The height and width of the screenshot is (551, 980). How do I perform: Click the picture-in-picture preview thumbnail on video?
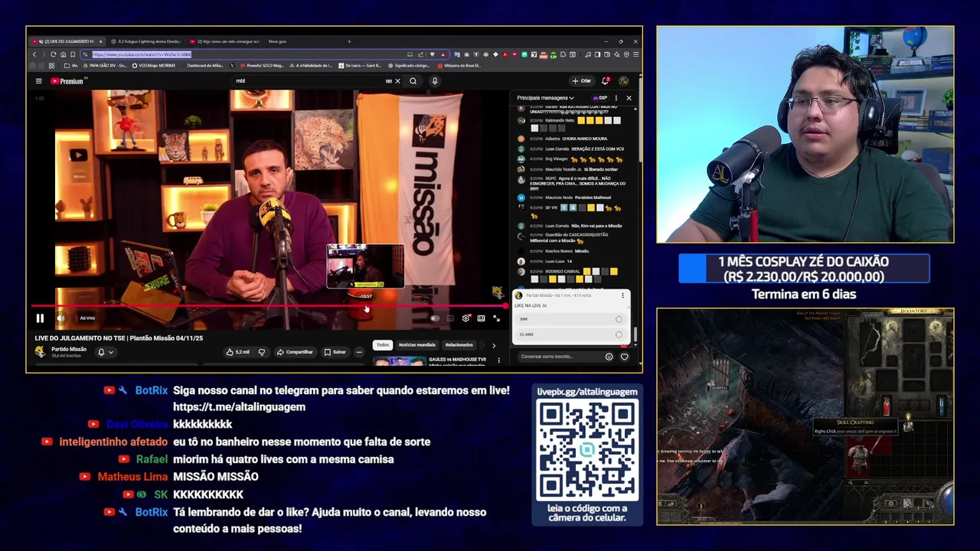click(x=365, y=266)
